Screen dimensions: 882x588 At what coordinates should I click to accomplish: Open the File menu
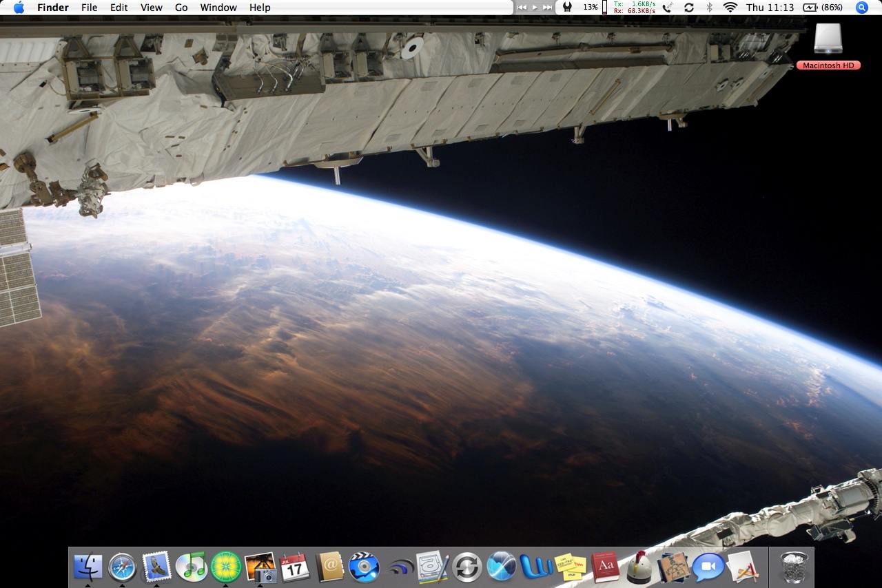click(x=89, y=8)
